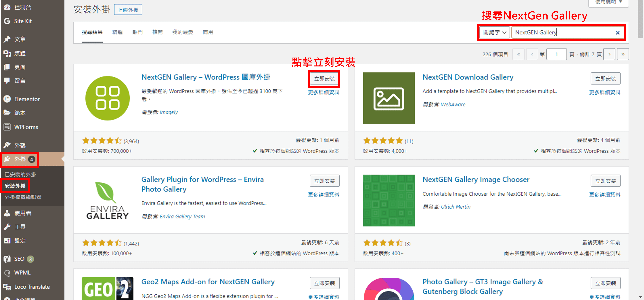Open the 設定 (Settings) menu

[20, 241]
